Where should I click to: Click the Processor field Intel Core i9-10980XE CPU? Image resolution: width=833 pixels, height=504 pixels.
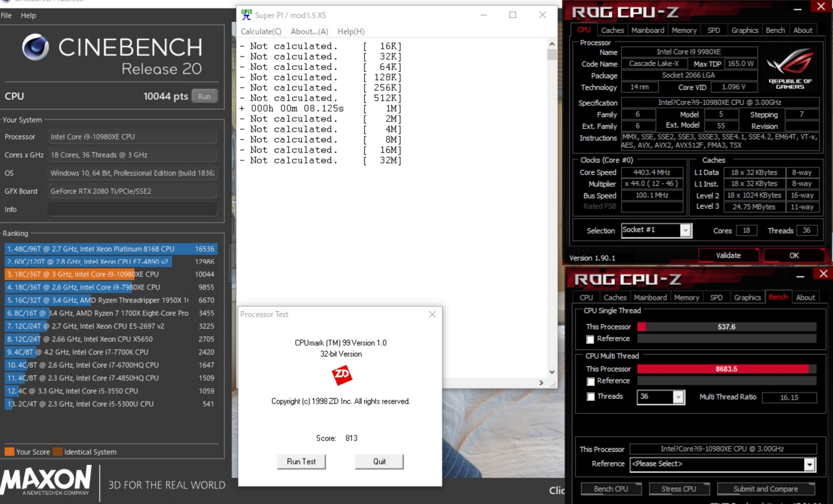[x=132, y=137]
